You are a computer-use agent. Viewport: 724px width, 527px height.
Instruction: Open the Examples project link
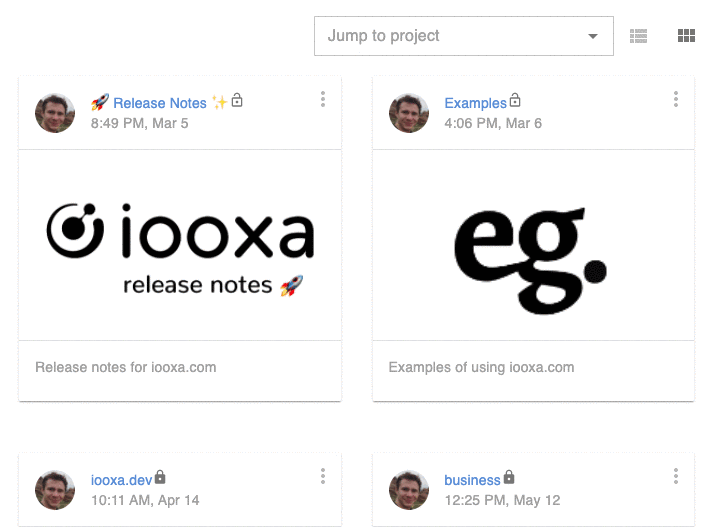tap(476, 103)
